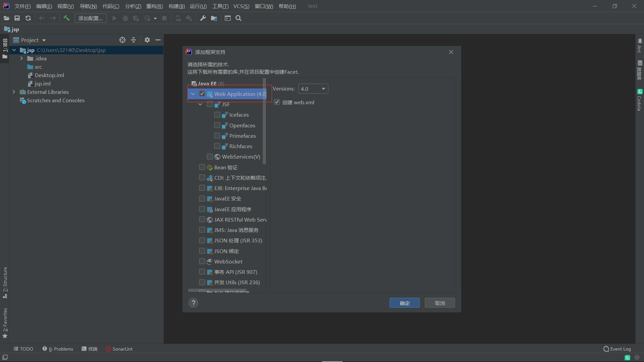Check the JSF checkbox
Screen dimensions: 644x362
pyautogui.click(x=210, y=104)
